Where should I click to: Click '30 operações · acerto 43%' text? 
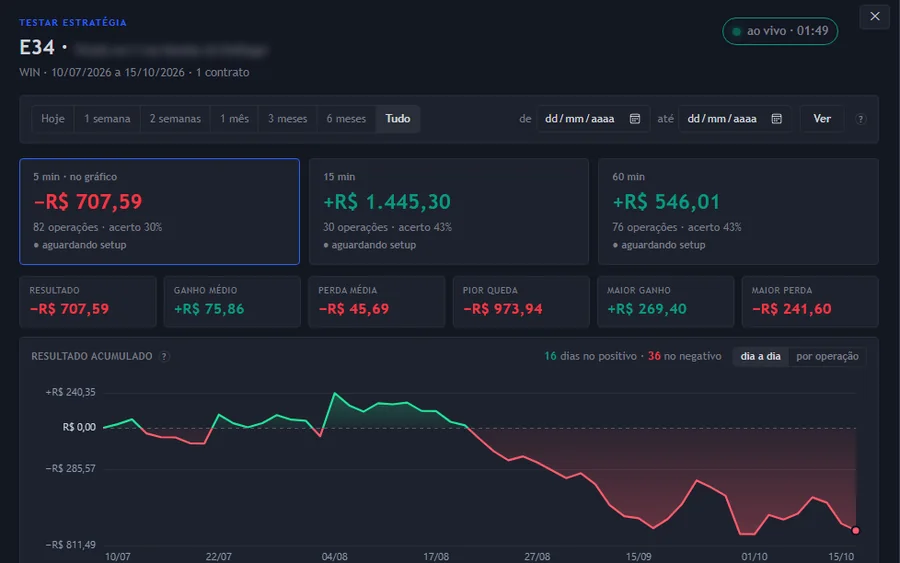tap(387, 227)
